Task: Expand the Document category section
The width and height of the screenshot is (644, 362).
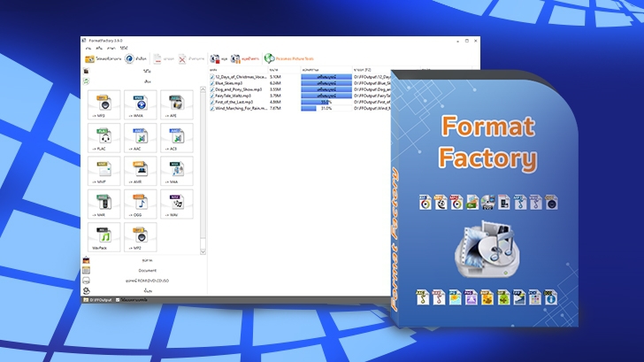Action: click(143, 270)
